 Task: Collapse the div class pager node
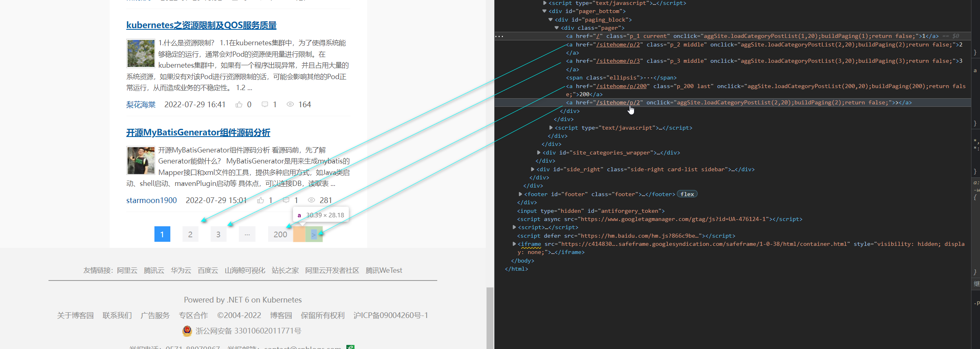click(x=557, y=28)
